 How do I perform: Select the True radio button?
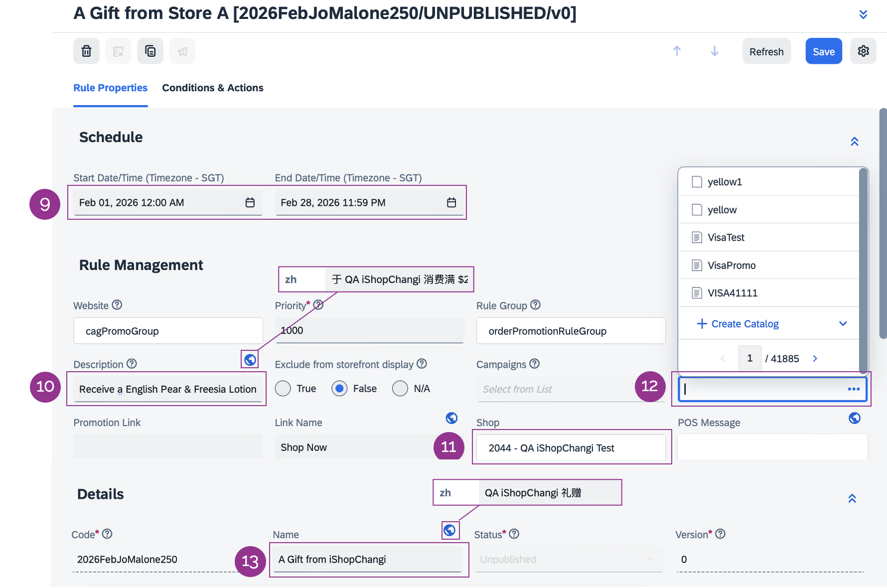tap(283, 389)
